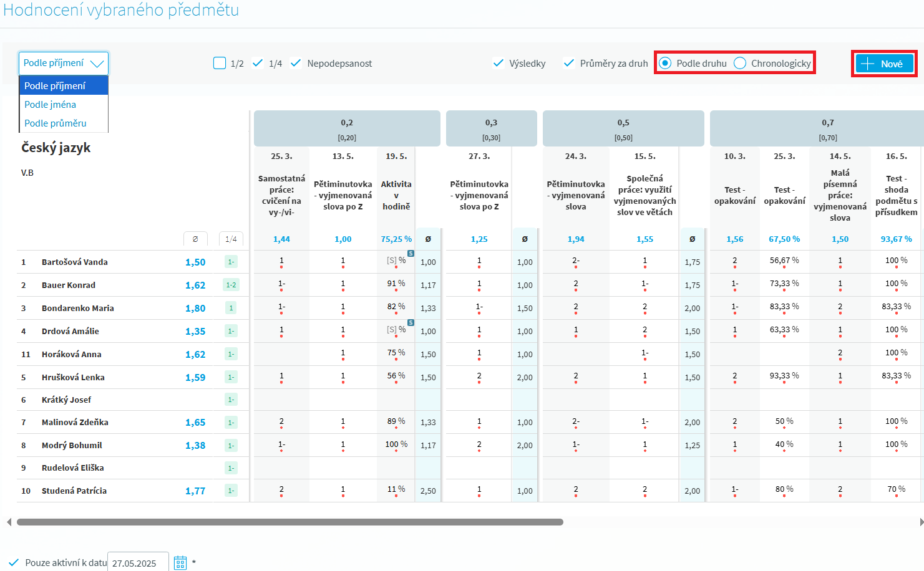924x571 pixels.
Task: Toggle the Průměry za druh checkbox
Action: 568,63
